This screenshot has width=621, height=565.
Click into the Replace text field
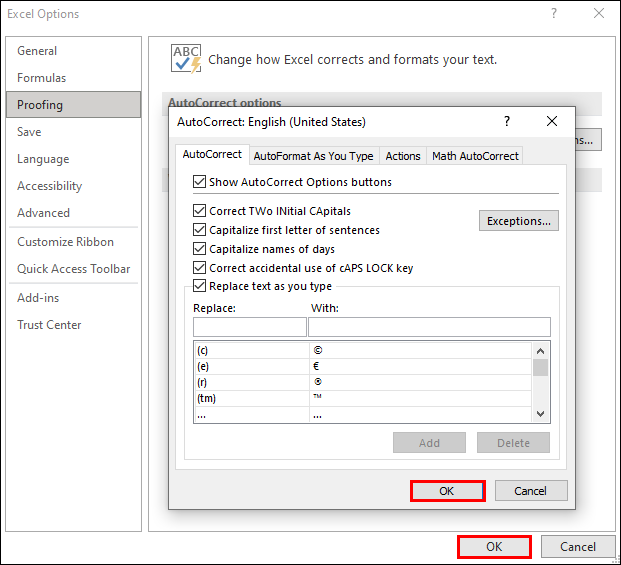[x=250, y=327]
